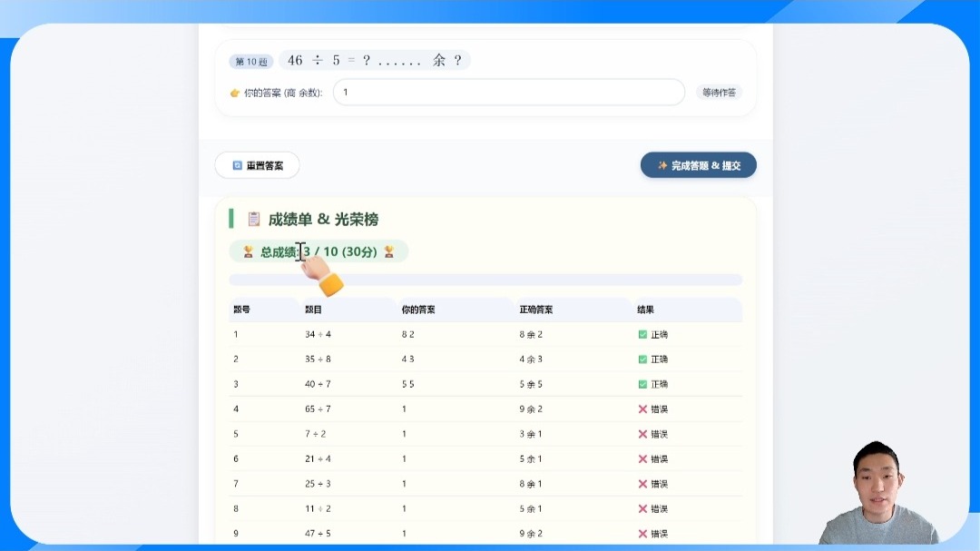Click the 成绩单 & 光荣榜 heading
Image resolution: width=980 pixels, height=551 pixels.
coord(323,220)
